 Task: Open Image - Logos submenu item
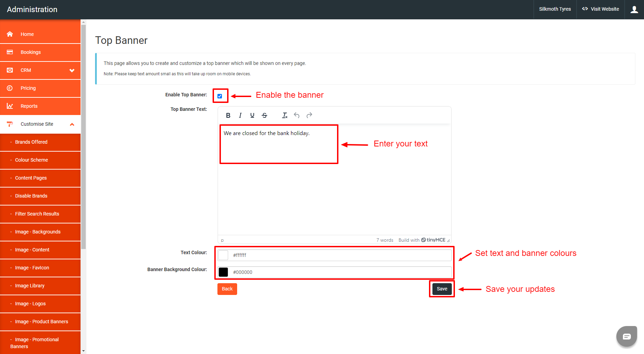(x=40, y=304)
